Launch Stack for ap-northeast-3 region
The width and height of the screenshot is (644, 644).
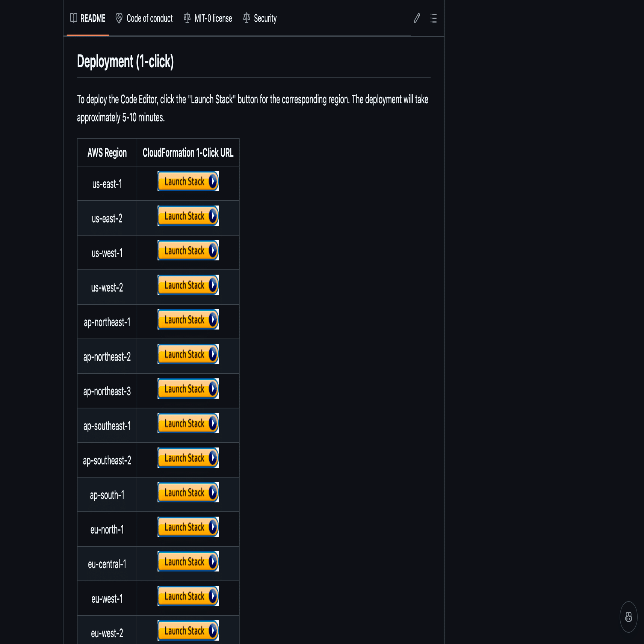point(188,389)
